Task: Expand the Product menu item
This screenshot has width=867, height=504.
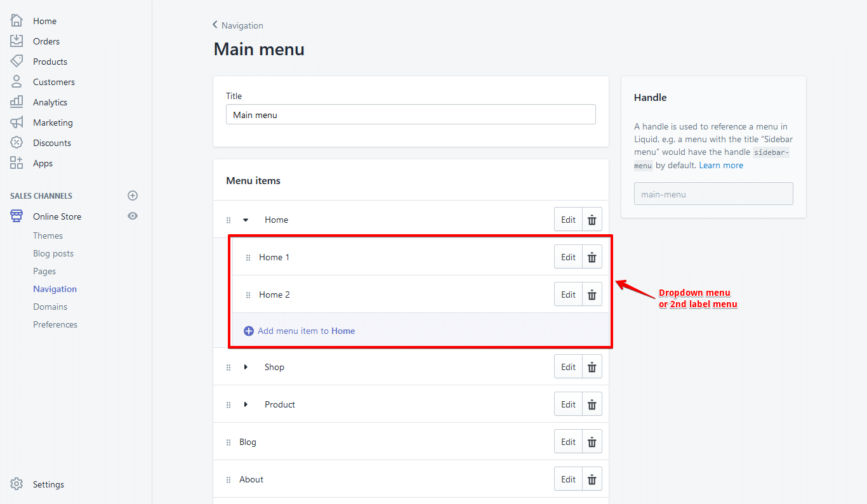Action: (x=246, y=404)
